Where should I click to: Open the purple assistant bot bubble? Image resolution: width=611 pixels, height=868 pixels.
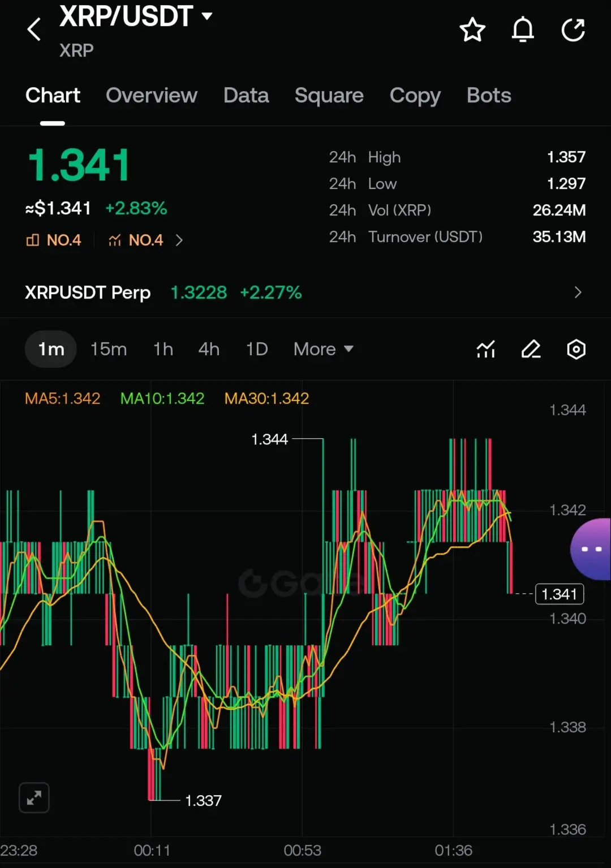coord(591,549)
